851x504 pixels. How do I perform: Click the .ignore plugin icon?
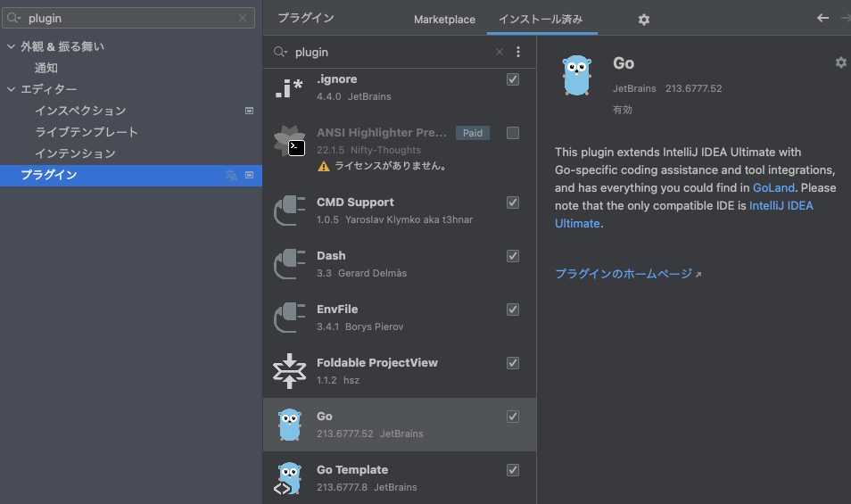click(289, 88)
